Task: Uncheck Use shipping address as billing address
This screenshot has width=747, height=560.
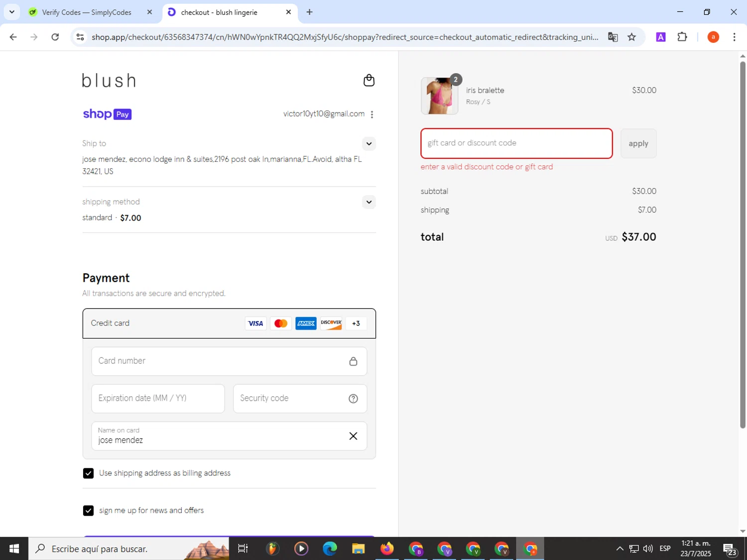Action: click(x=88, y=473)
